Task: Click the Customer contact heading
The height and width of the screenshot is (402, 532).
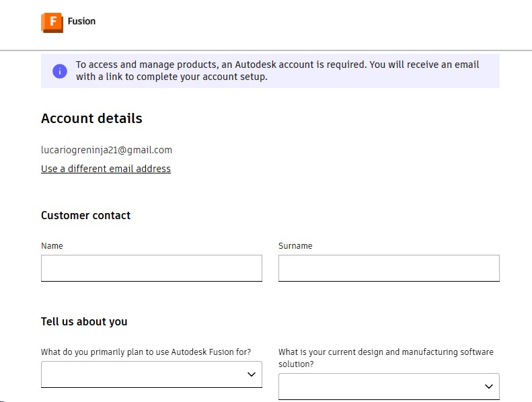Action: (85, 216)
